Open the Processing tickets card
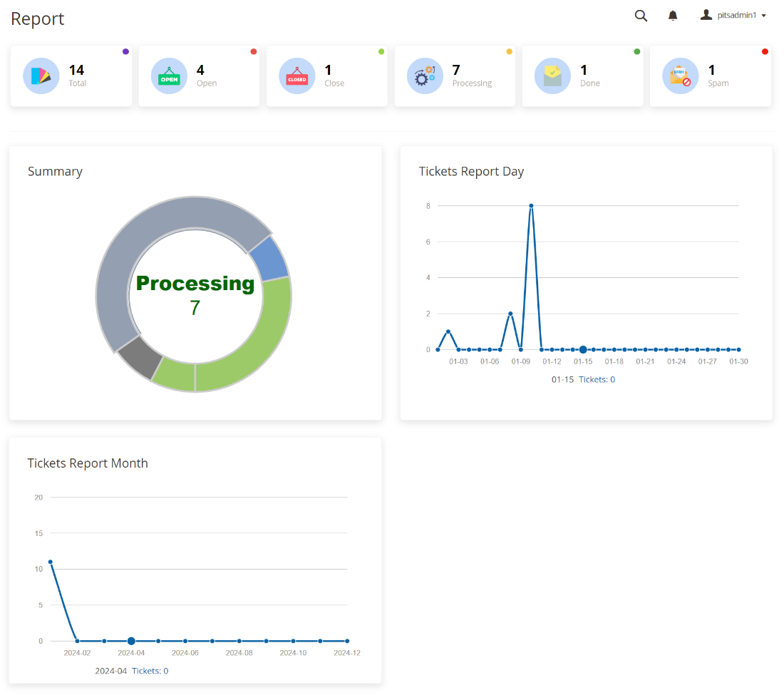Image resolution: width=784 pixels, height=695 pixels. (455, 76)
